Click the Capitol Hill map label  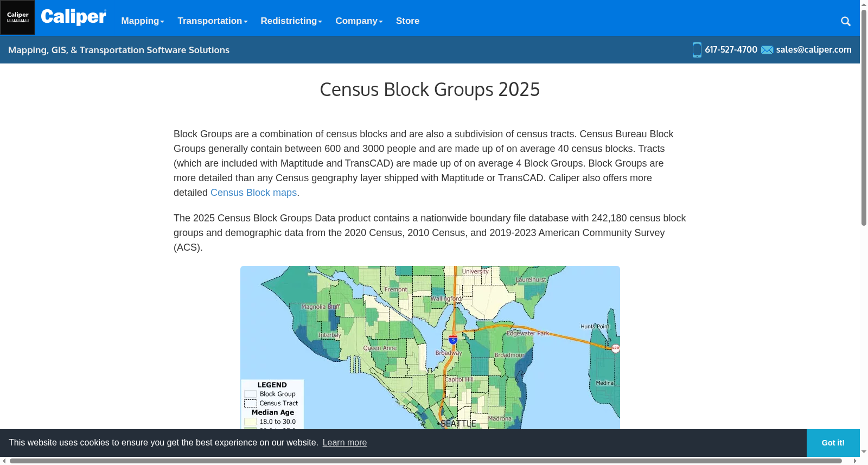[459, 379]
